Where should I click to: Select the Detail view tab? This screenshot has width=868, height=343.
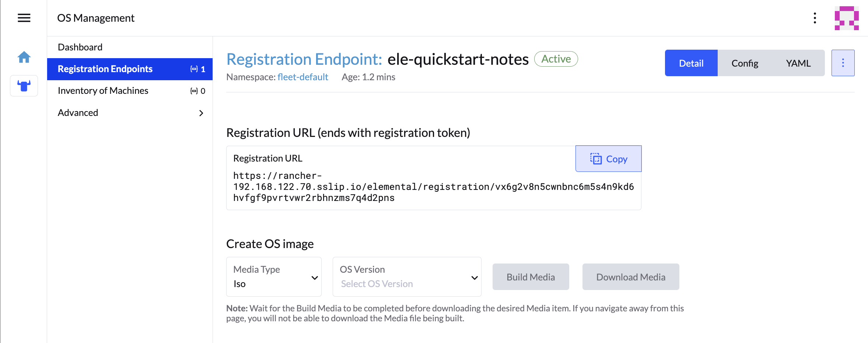pos(691,63)
